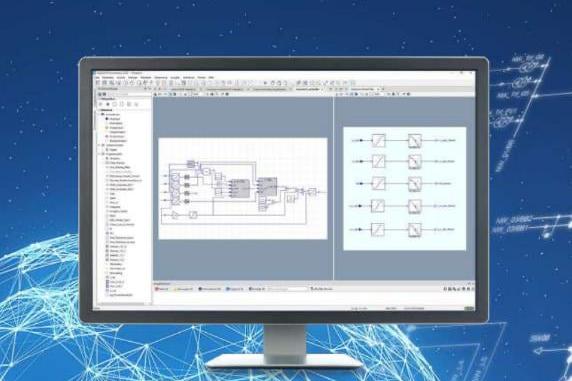Click the red errors filter in message panel
Screen dimensions: 572x381
coord(162,289)
